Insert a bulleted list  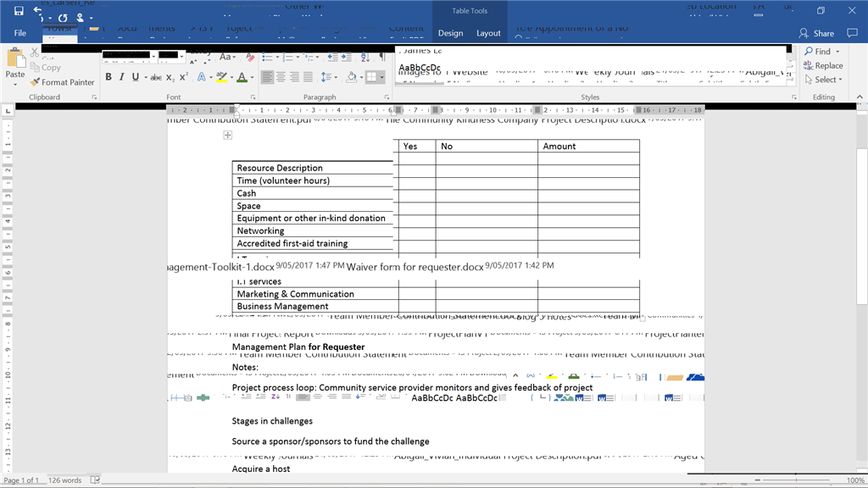point(267,57)
